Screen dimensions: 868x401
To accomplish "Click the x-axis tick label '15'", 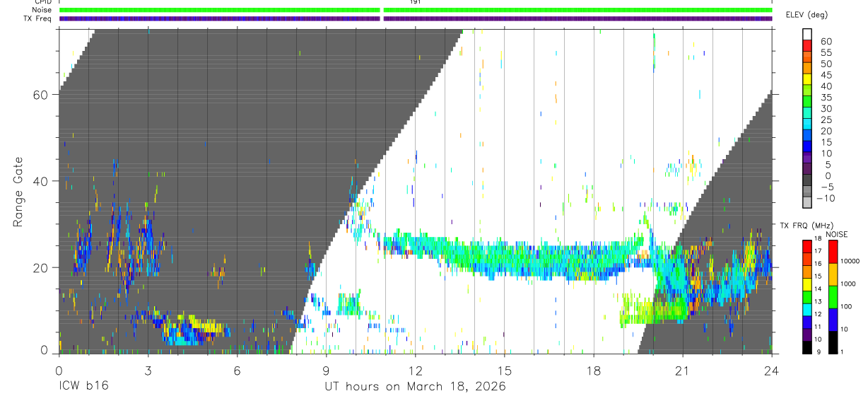I will click(x=505, y=370).
